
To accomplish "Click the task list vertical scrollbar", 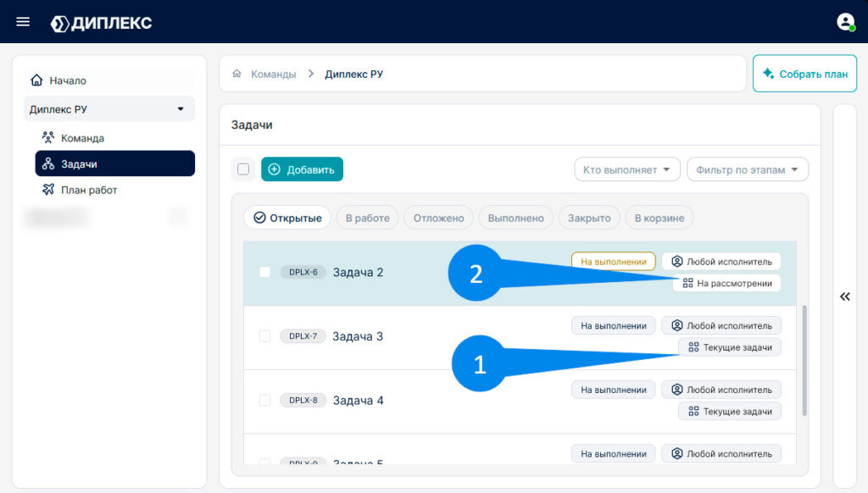I will 804,360.
